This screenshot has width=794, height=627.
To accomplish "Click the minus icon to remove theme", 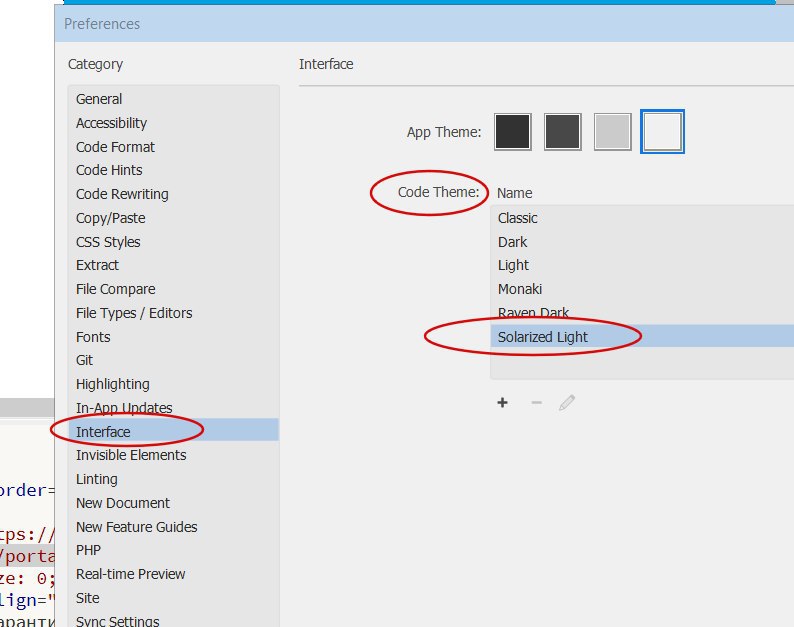I will click(536, 403).
